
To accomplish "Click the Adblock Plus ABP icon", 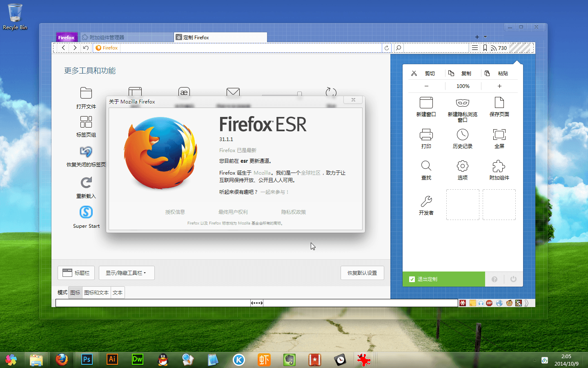I will (489, 303).
